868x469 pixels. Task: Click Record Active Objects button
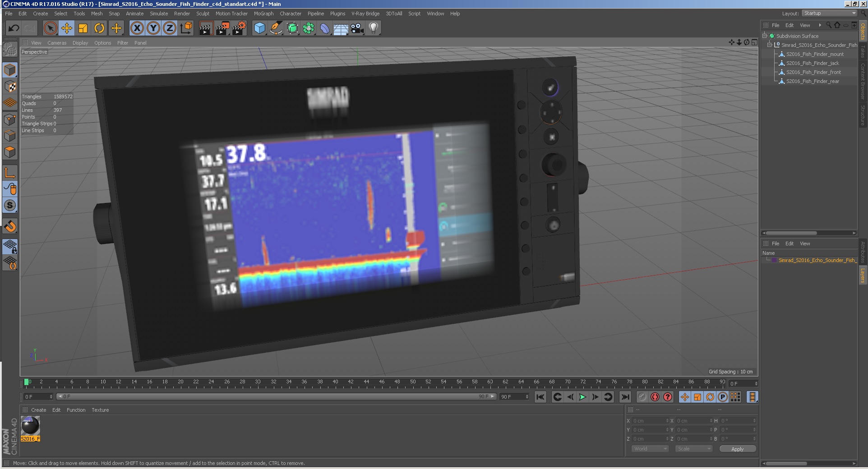click(642, 397)
